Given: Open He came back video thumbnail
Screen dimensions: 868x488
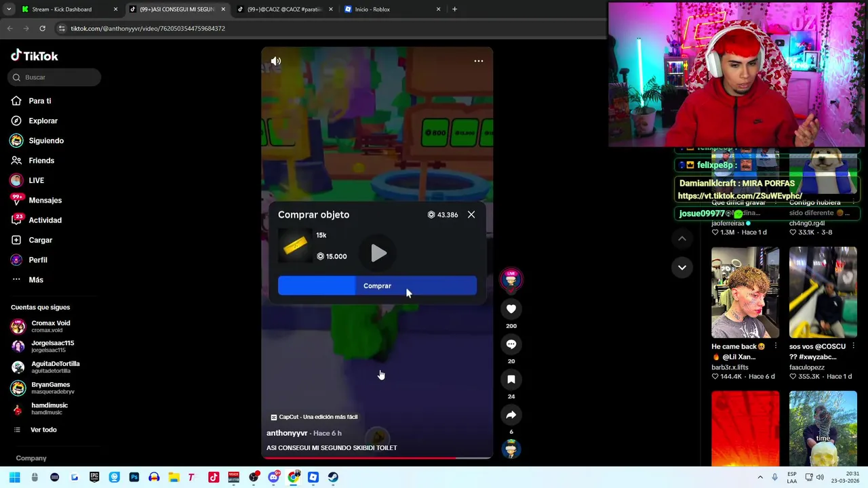Looking at the screenshot, I should point(745,292).
